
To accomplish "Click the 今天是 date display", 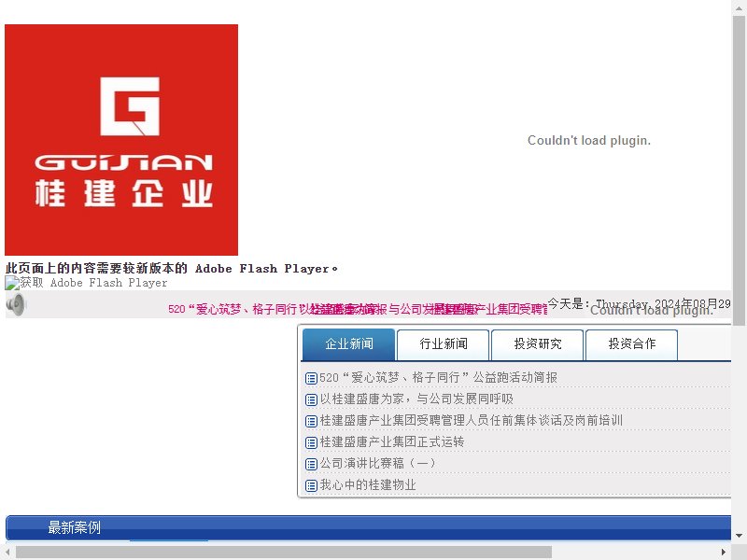I will (639, 304).
